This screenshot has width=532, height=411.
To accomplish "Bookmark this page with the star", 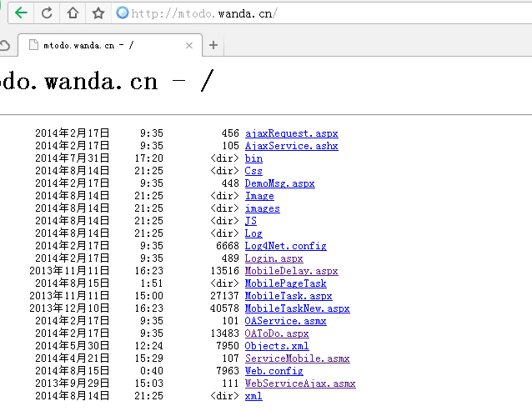I will pyautogui.click(x=98, y=13).
